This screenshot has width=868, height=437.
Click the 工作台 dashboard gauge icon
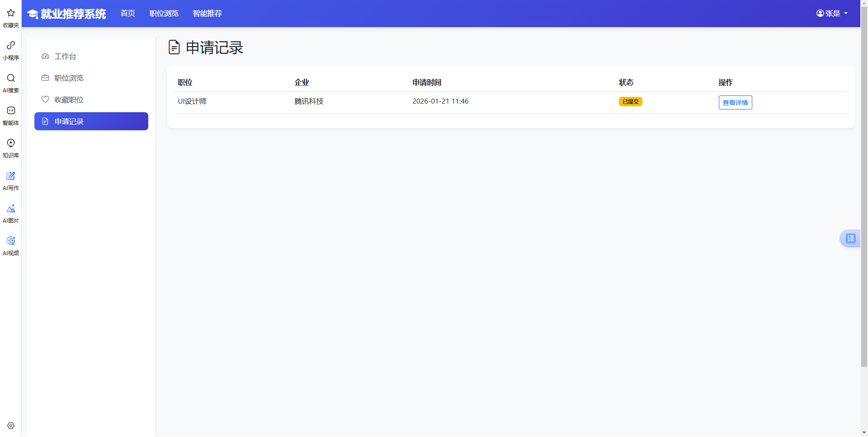click(45, 57)
